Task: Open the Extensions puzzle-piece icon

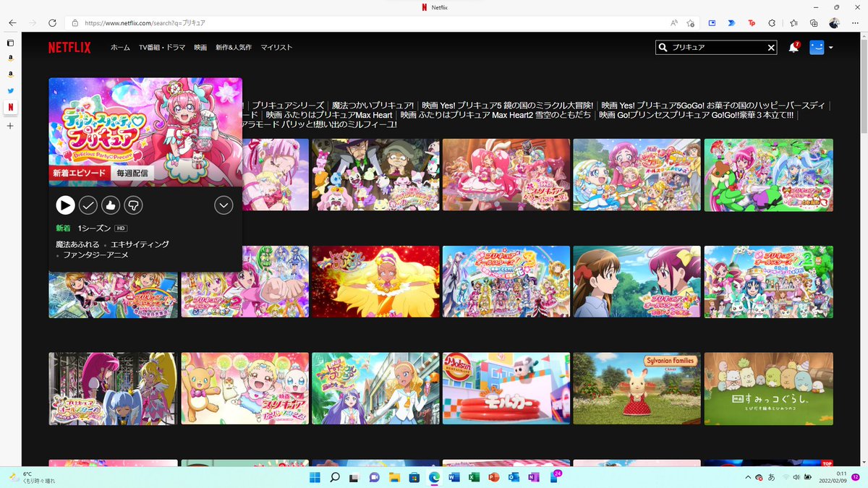Action: click(x=772, y=23)
